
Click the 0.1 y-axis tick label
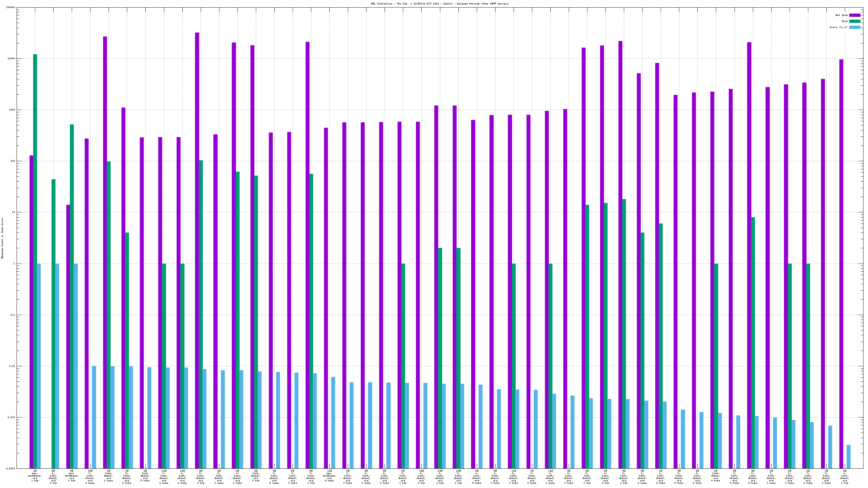tap(13, 315)
